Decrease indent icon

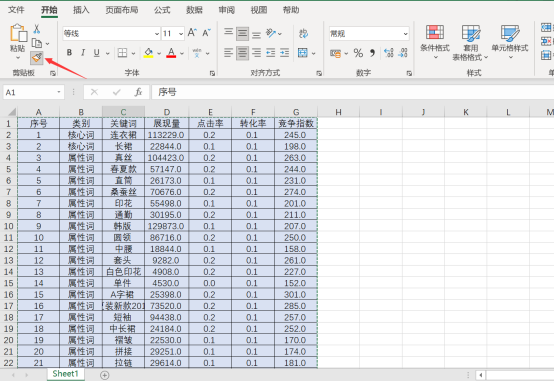click(271, 53)
